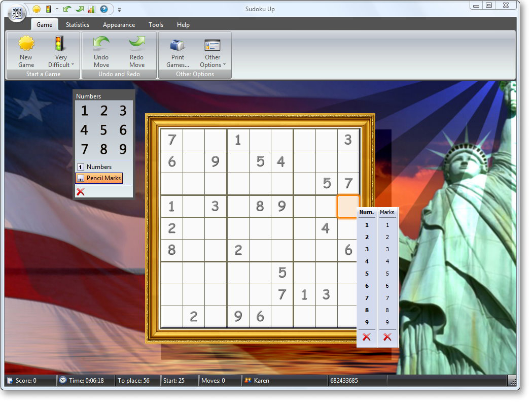Expand the Very Difficult difficulty dropdown
532x404 pixels.
pos(61,52)
